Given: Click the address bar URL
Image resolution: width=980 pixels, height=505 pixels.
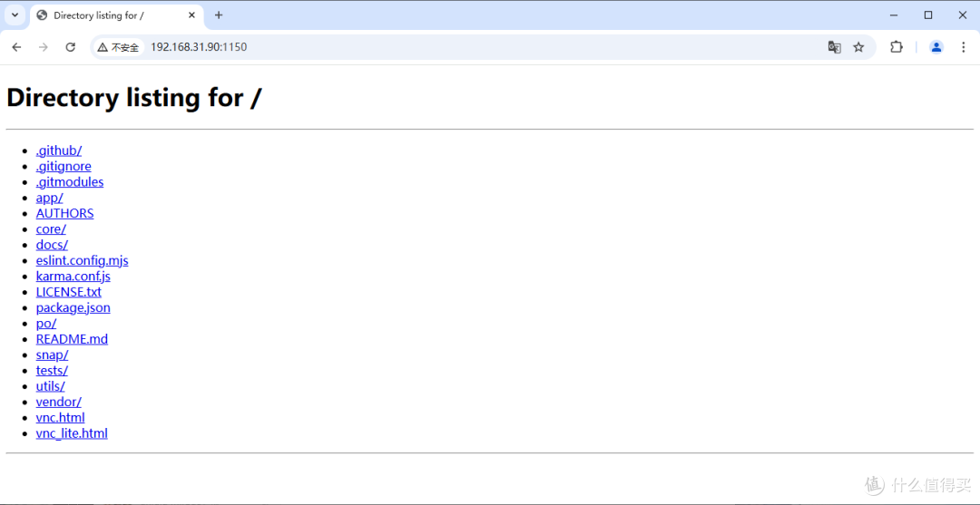Looking at the screenshot, I should [x=199, y=47].
